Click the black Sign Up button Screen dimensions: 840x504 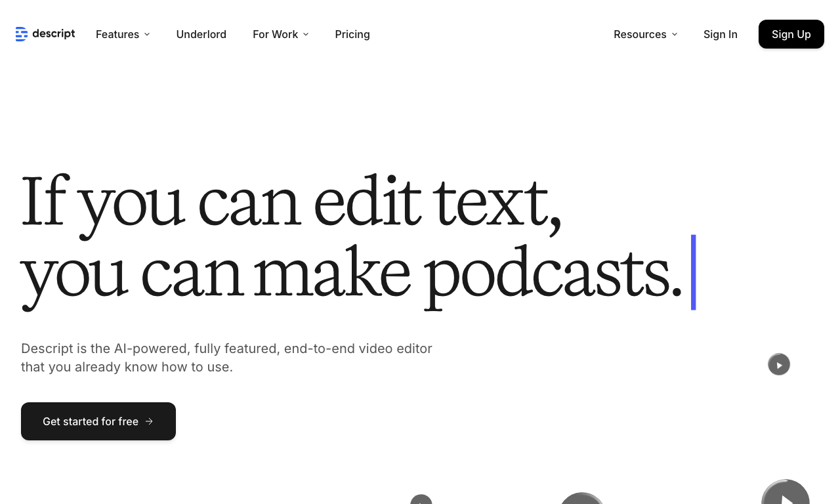coord(791,34)
